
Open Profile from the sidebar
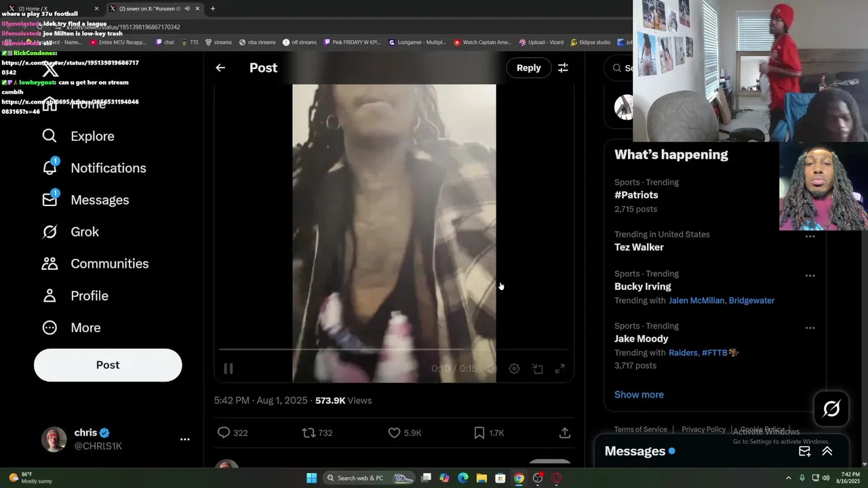90,296
